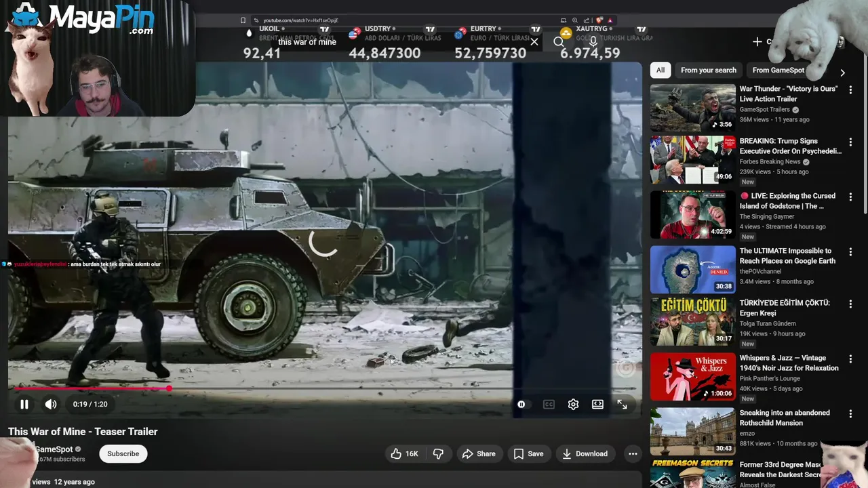
Task: Open the ULTIMATE Impossible to Reach Places video
Action: (787, 256)
